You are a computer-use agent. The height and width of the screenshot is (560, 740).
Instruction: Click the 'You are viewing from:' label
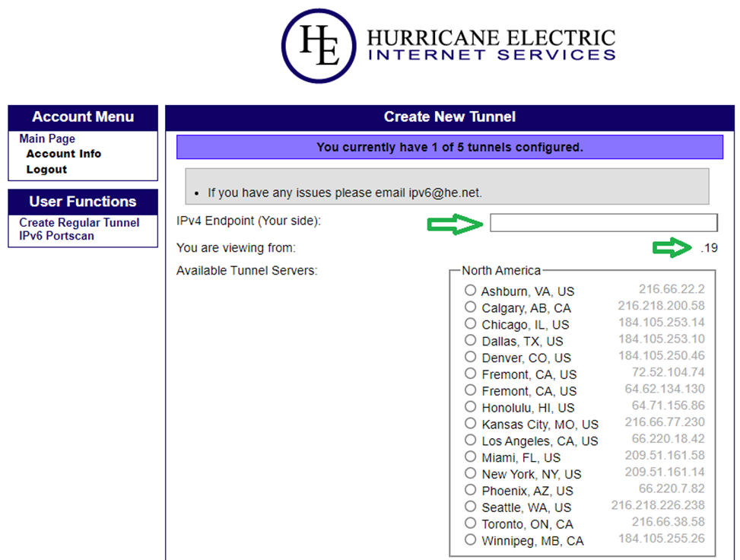(x=236, y=248)
